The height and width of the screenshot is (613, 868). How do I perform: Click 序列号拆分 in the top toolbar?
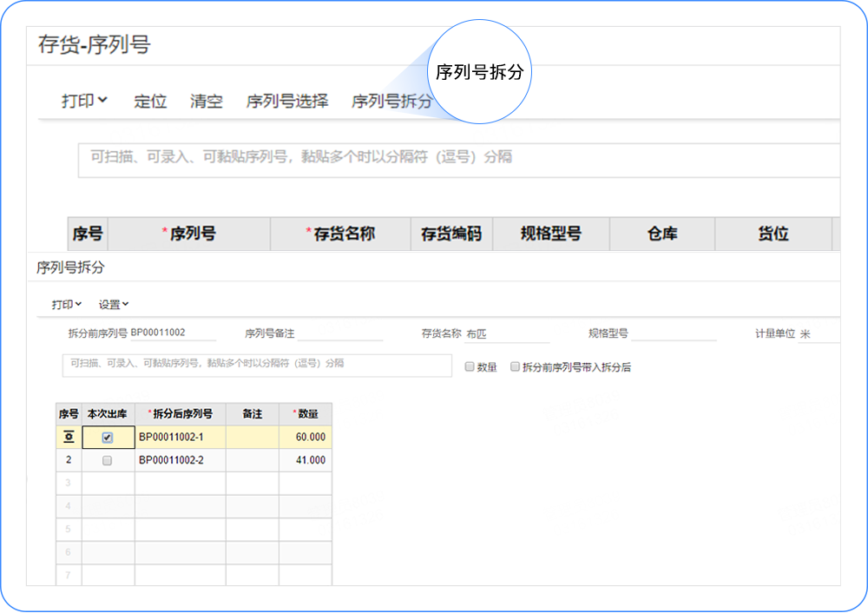[391, 101]
